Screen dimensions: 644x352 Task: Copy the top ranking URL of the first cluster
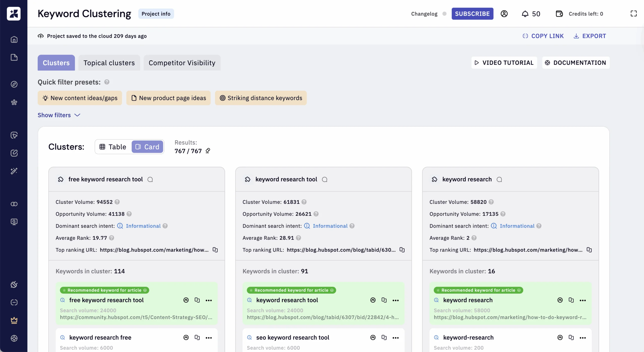215,250
